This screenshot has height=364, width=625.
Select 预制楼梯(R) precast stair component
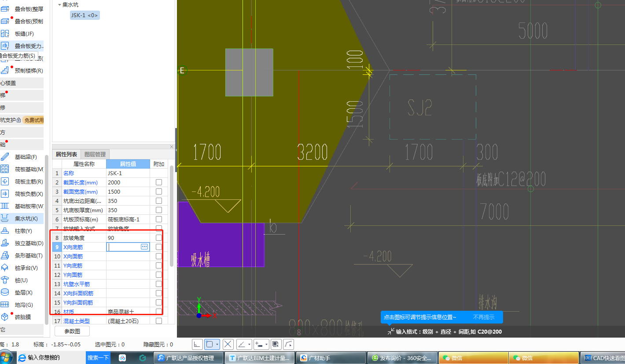[22, 70]
